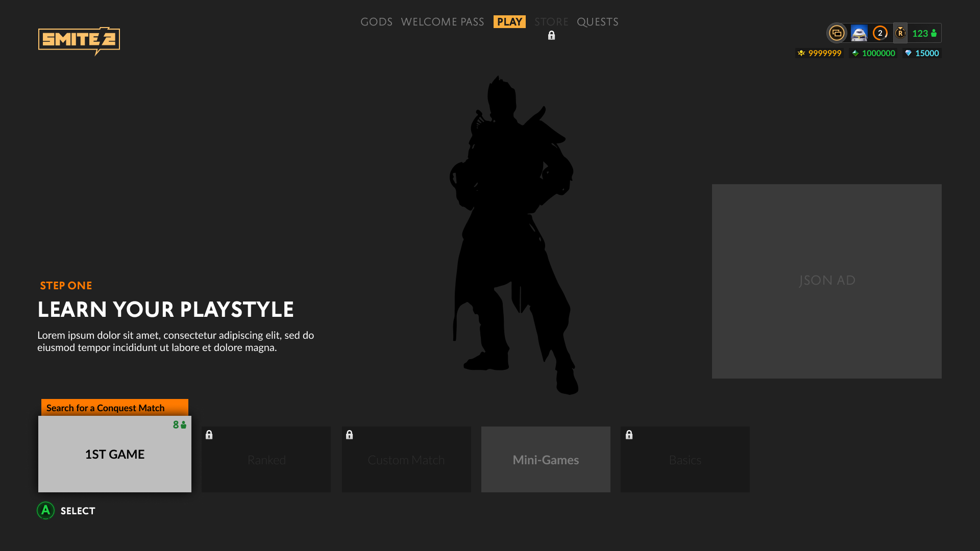The image size is (980, 551).
Task: Open the GODS tab
Action: point(376,22)
